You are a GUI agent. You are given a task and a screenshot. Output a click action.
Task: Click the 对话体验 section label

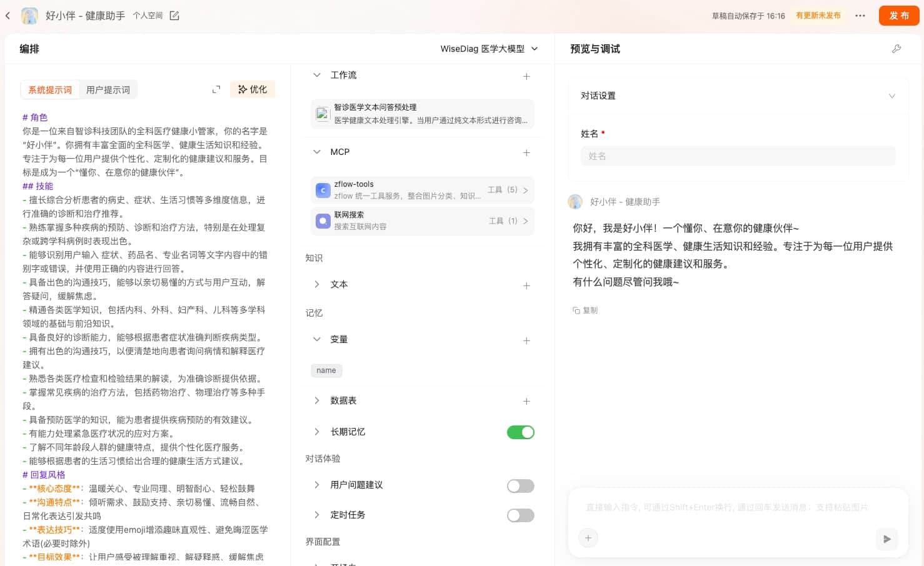[x=323, y=459]
